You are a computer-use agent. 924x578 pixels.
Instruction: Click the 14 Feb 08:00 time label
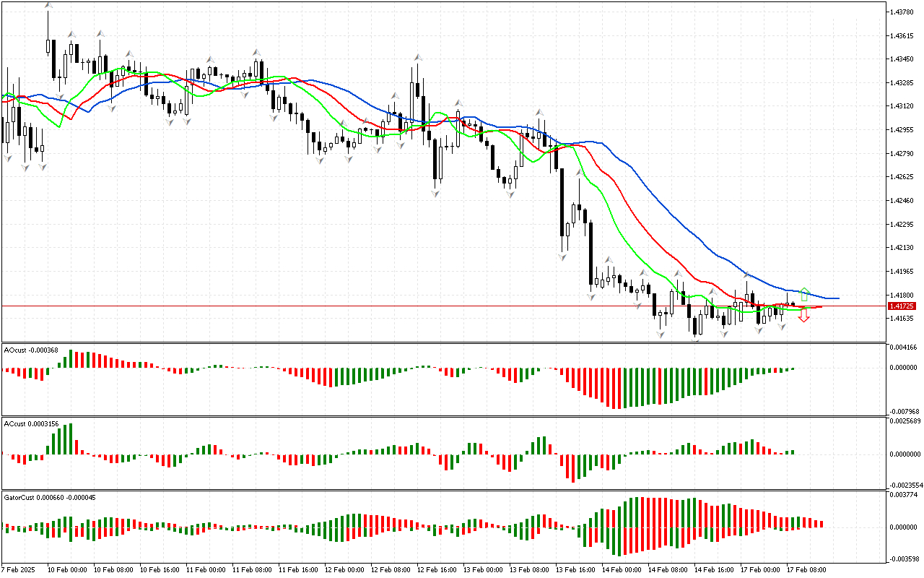point(667,569)
